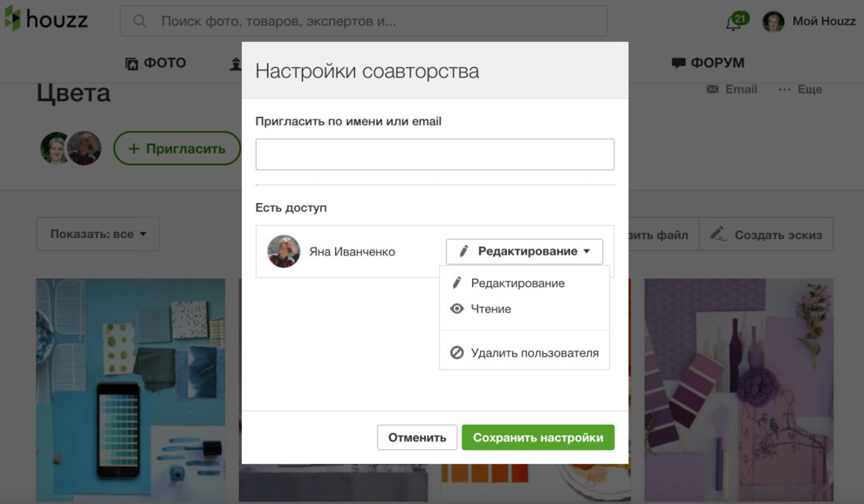Click the profile avatar next to Мой Houzz
Image resolution: width=864 pixels, height=504 pixels.
pyautogui.click(x=773, y=21)
